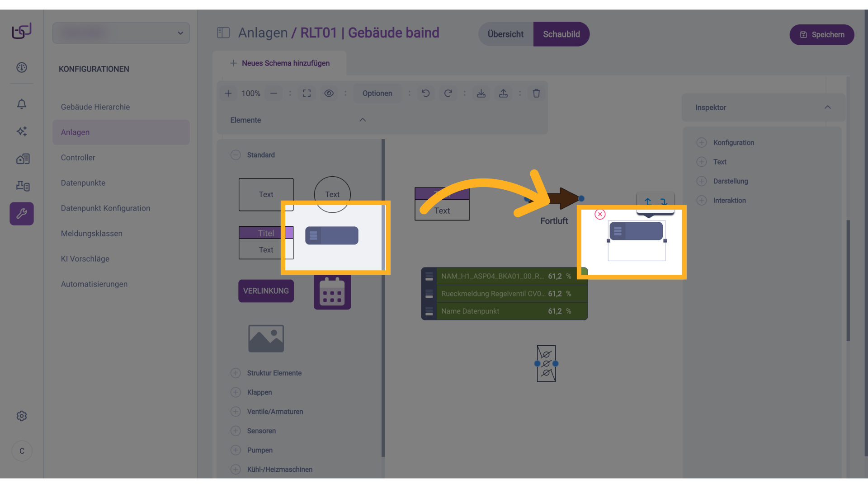
Task: Open the bell notifications sidebar icon
Action: (x=22, y=104)
